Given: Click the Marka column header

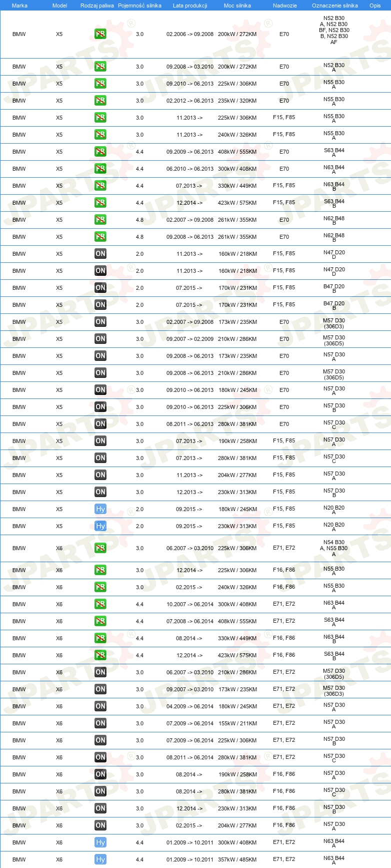Looking at the screenshot, I should [19, 6].
